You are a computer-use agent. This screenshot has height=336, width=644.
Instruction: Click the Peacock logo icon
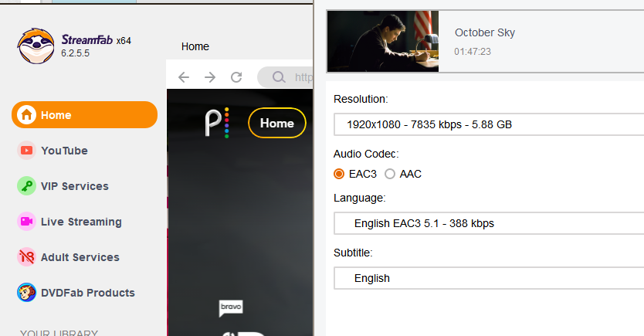coord(216,123)
